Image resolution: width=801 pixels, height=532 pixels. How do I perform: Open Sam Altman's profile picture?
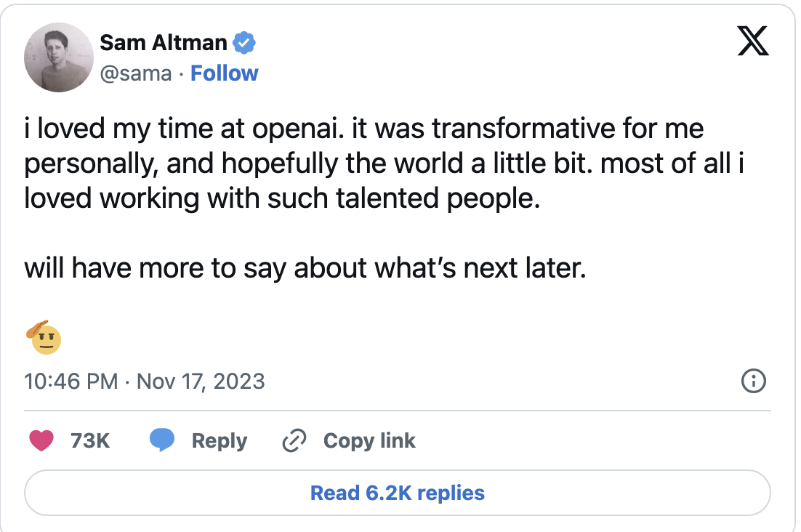coord(59,57)
